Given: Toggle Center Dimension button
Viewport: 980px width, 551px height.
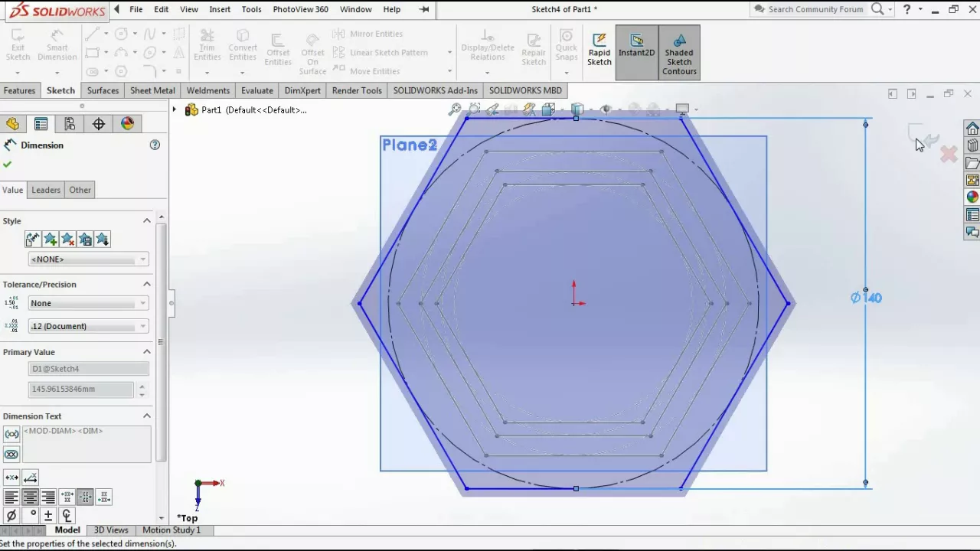Looking at the screenshot, I should tap(11, 478).
